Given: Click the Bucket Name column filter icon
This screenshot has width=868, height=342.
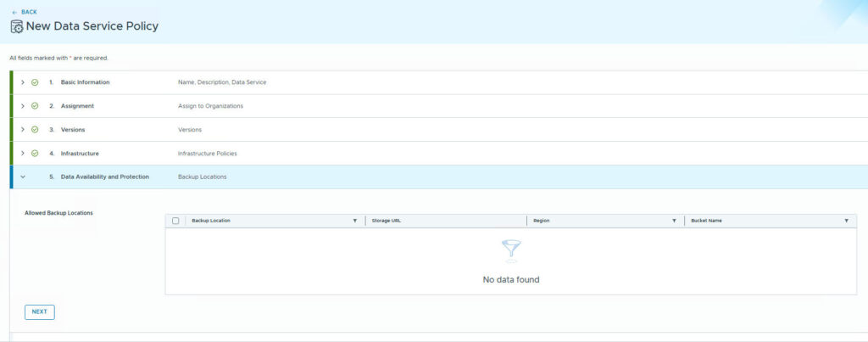Looking at the screenshot, I should point(846,221).
